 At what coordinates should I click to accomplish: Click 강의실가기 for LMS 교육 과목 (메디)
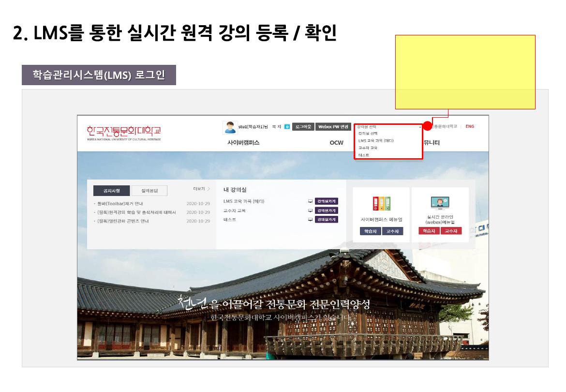(327, 201)
